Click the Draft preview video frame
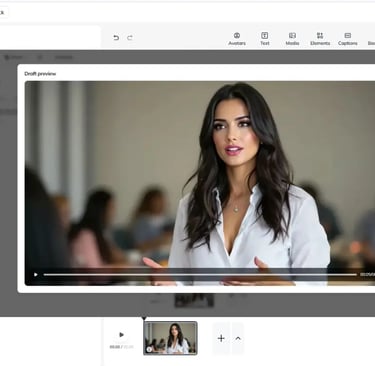This screenshot has height=366, width=375. tap(200, 183)
